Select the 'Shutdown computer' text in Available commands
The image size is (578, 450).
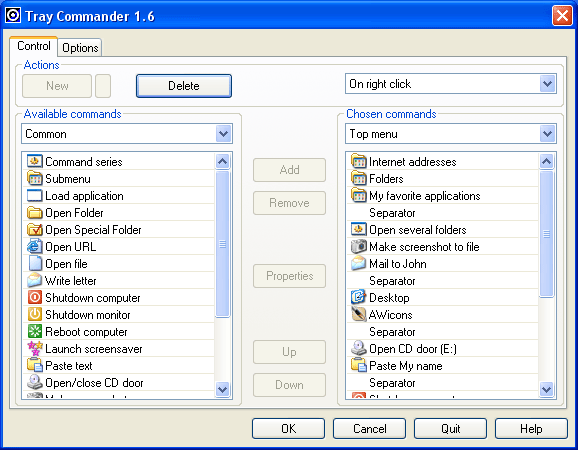[x=93, y=297]
